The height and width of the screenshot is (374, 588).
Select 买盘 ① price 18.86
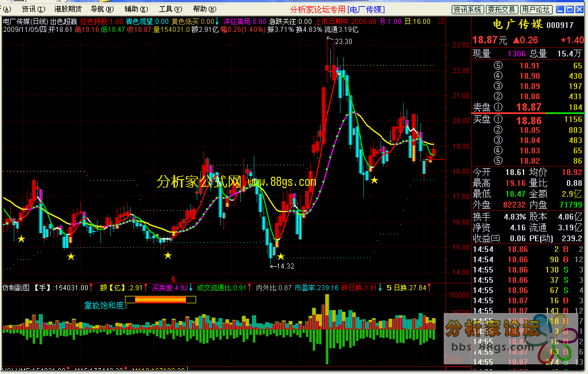[x=529, y=120]
